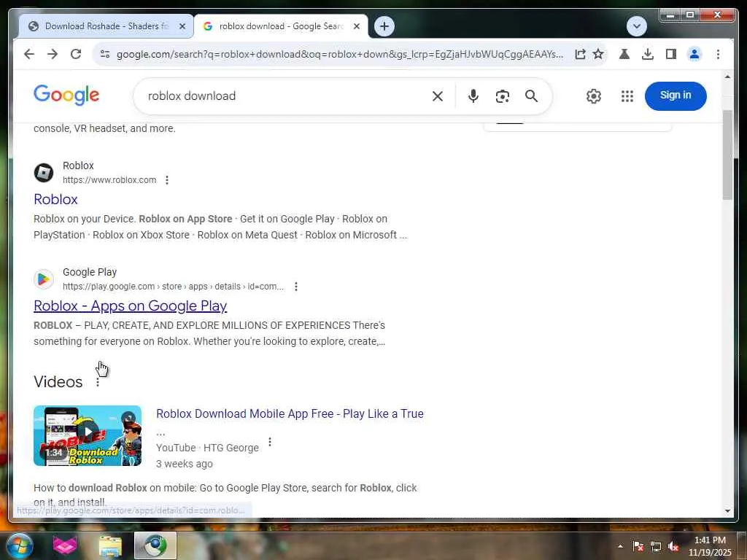Share this page from the address bar
This screenshot has height=560, width=747.
coord(580,54)
